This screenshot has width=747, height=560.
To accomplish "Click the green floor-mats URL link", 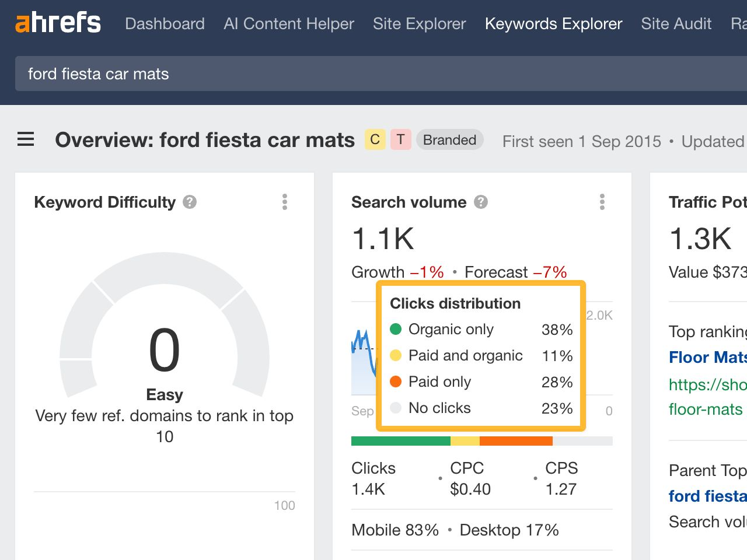I will pyautogui.click(x=708, y=397).
